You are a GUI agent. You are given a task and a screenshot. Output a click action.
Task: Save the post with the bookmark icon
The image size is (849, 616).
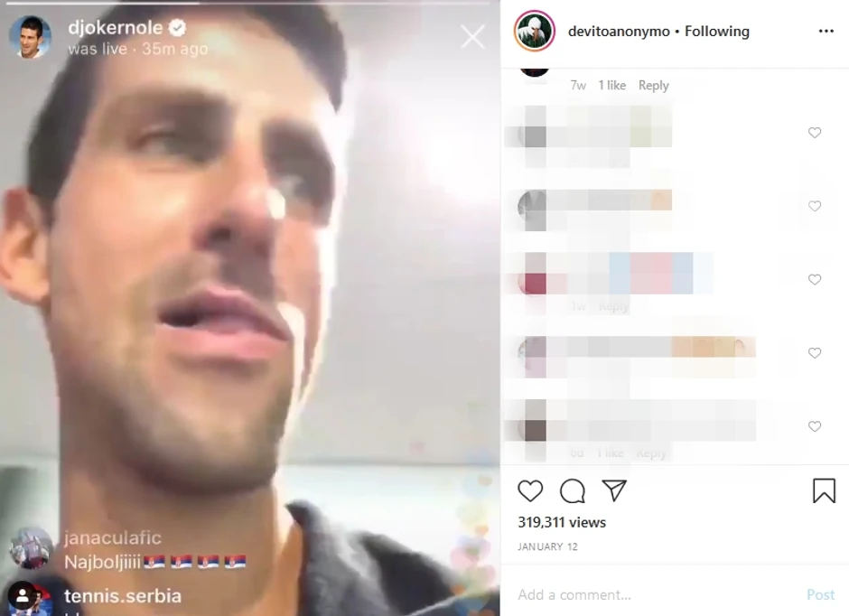pyautogui.click(x=824, y=490)
